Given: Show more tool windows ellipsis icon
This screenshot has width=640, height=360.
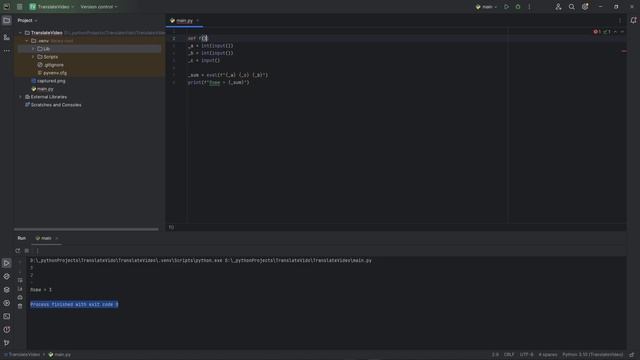Looking at the screenshot, I should point(7,51).
